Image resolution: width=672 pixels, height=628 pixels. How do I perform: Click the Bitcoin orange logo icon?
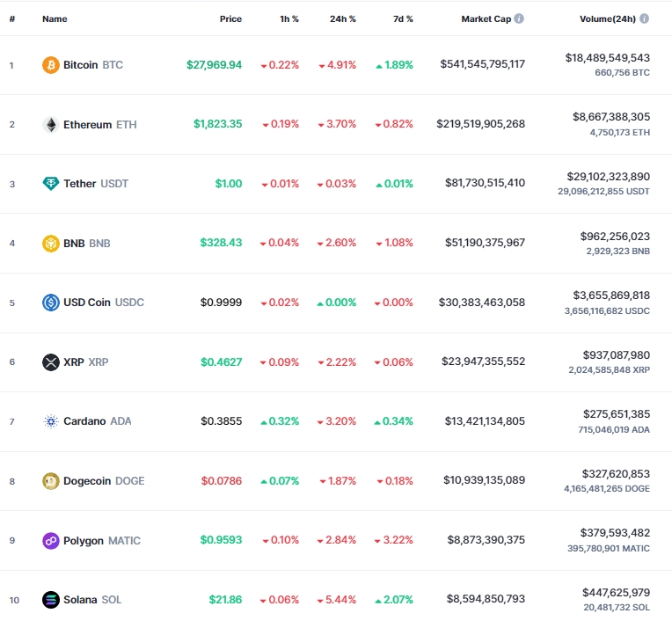click(x=50, y=65)
